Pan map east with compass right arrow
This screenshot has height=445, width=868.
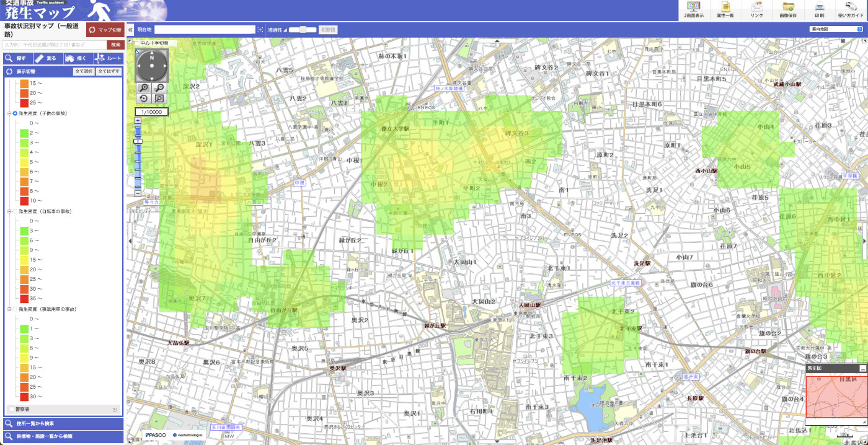(x=164, y=66)
